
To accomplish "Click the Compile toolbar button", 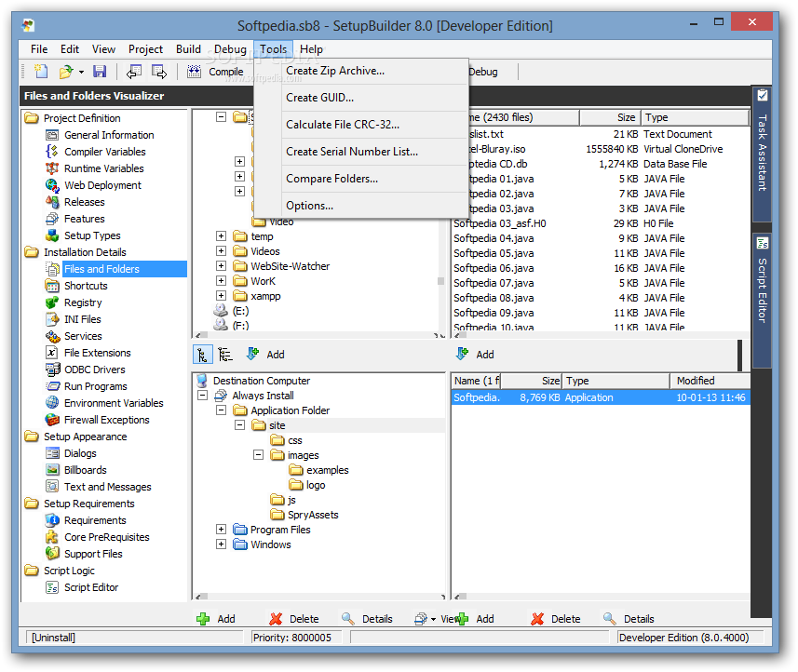I will (x=215, y=72).
